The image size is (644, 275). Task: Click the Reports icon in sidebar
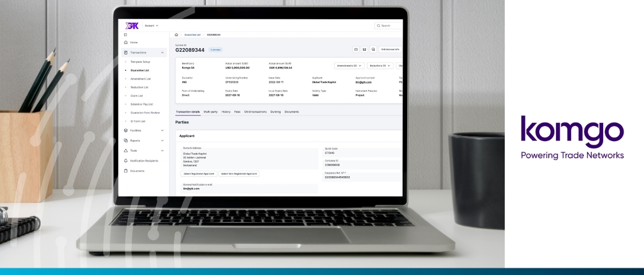coord(125,141)
